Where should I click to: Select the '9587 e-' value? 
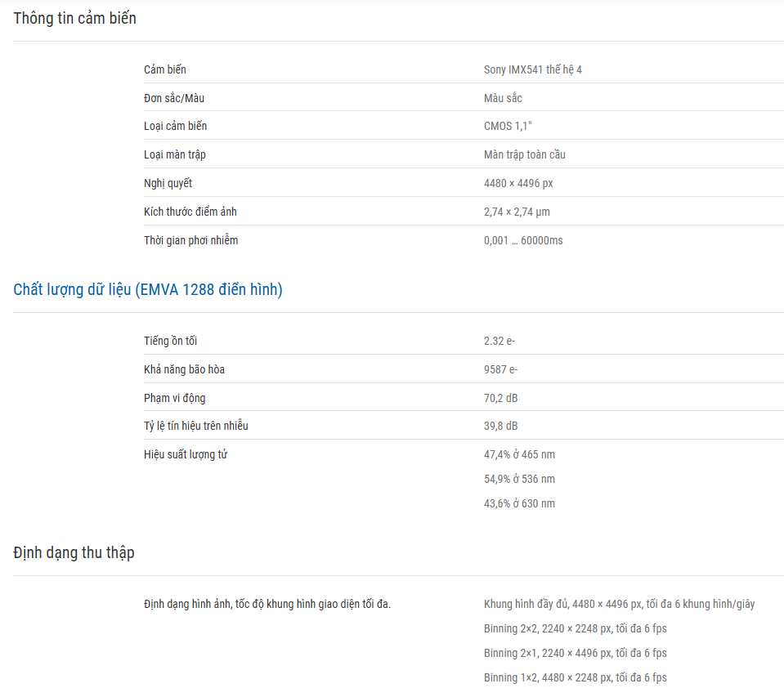click(x=500, y=369)
